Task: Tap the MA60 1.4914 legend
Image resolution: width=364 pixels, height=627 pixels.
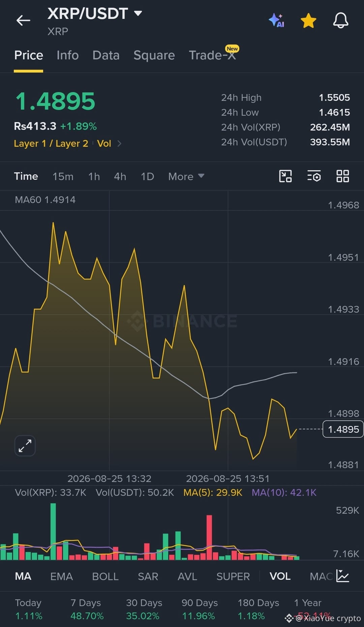Action: 45,200
